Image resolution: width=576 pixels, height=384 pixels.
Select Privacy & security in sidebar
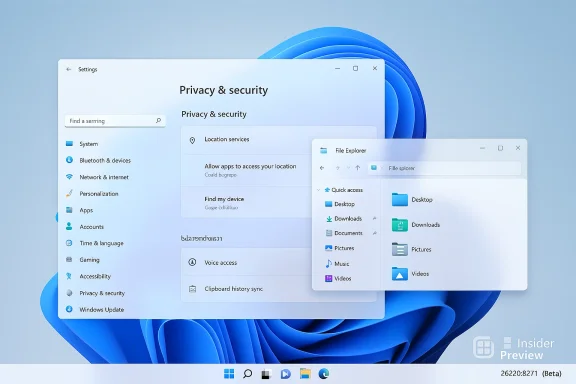(x=95, y=293)
